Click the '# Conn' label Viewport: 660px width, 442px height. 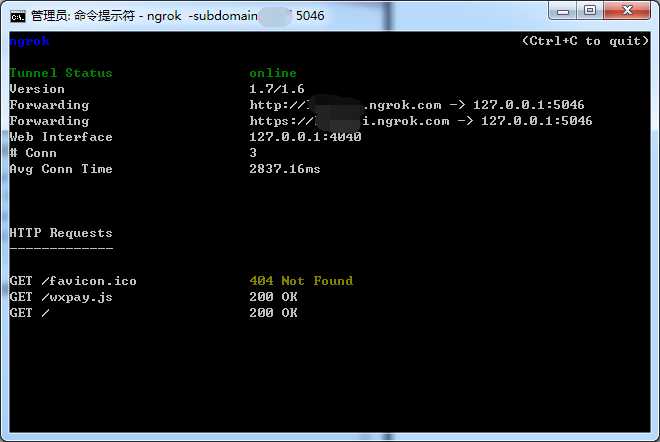coord(33,153)
